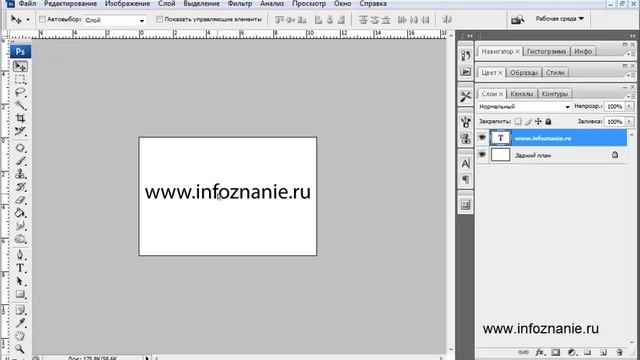Image resolution: width=640 pixels, height=360 pixels.
Task: Select the Eyedropper tool
Action: pyautogui.click(x=20, y=323)
